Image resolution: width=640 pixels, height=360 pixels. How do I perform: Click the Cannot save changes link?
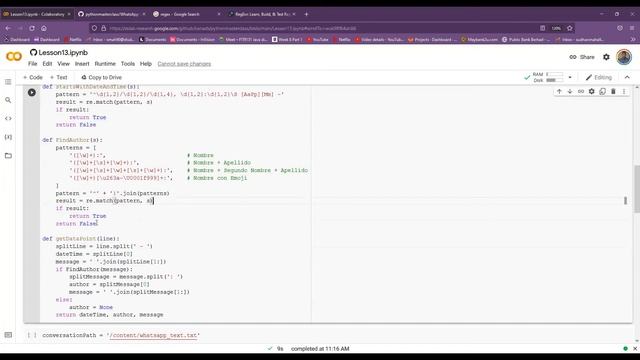point(184,64)
